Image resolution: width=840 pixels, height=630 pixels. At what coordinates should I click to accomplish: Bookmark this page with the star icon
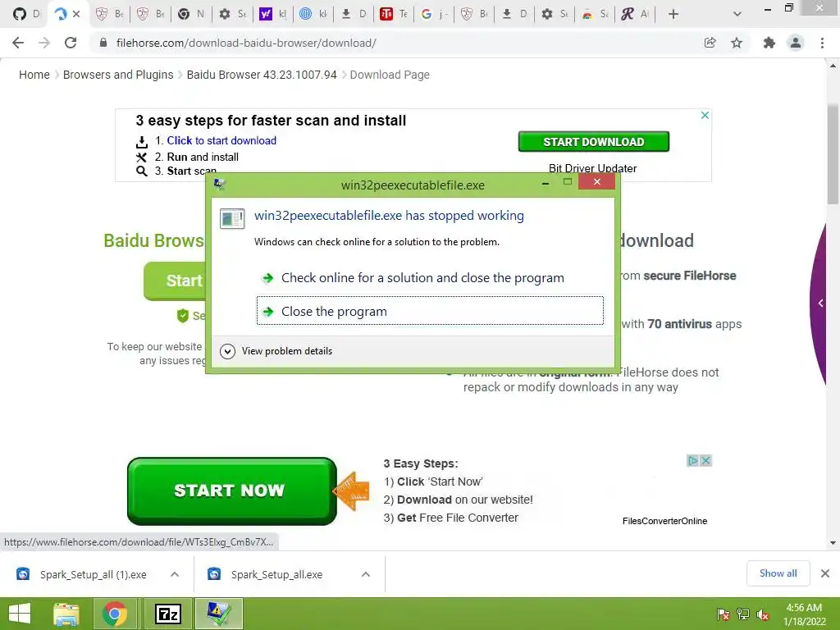[737, 43]
